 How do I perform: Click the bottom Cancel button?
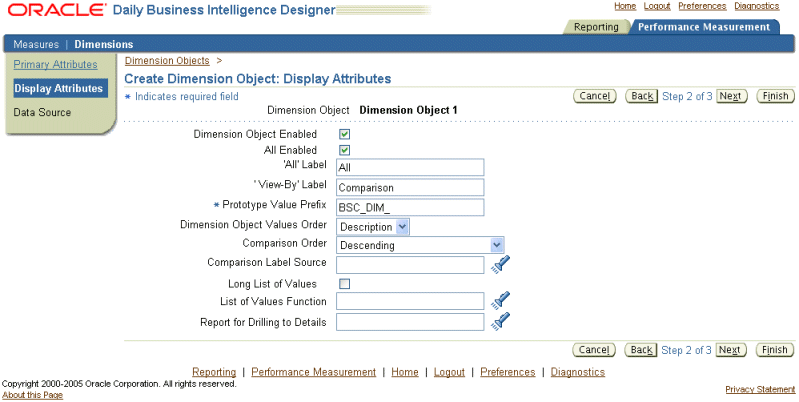594,350
